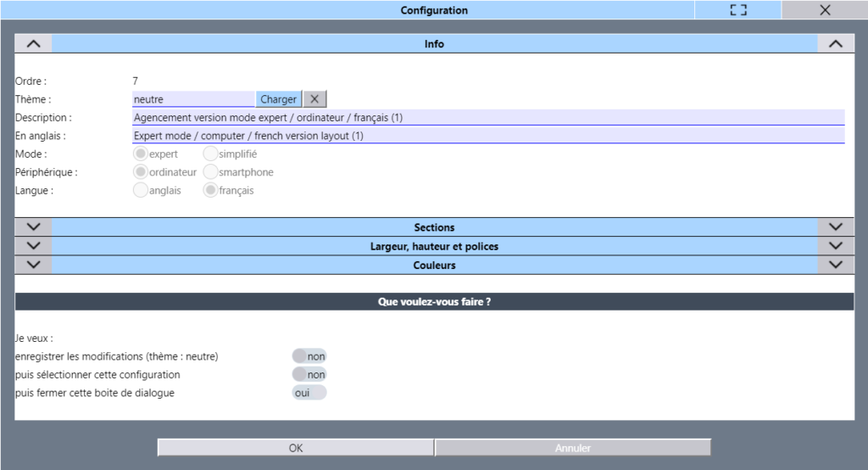Image resolution: width=868 pixels, height=470 pixels.
Task: Open the Couleurs section header
Action: tap(434, 265)
